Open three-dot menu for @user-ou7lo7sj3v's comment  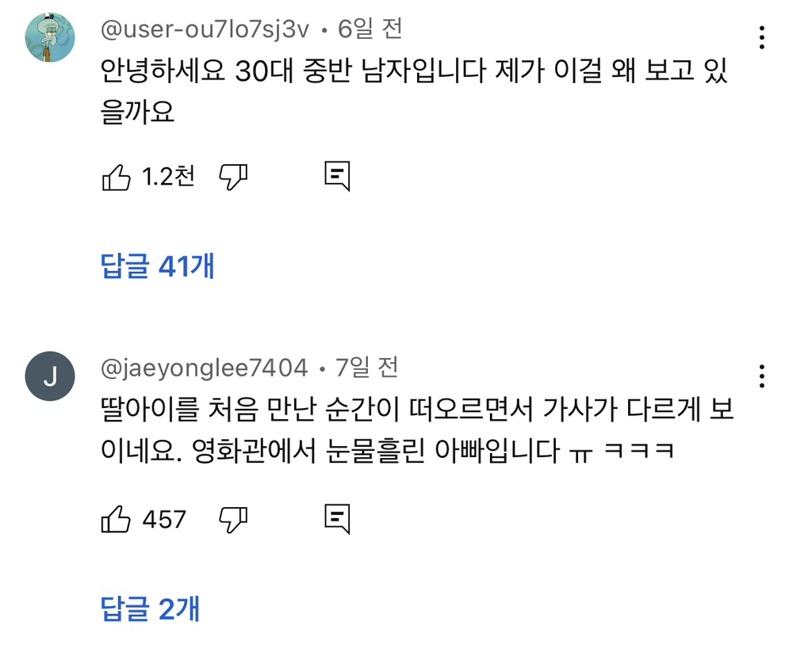761,37
